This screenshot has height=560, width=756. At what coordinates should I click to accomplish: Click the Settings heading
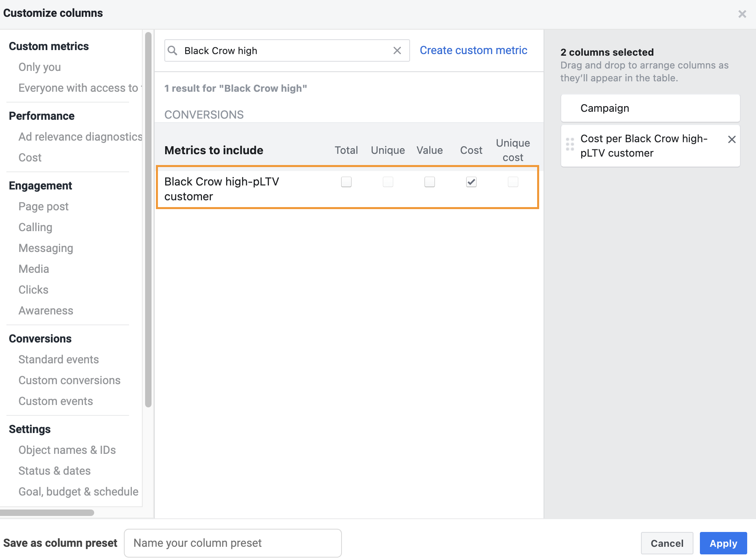30,429
